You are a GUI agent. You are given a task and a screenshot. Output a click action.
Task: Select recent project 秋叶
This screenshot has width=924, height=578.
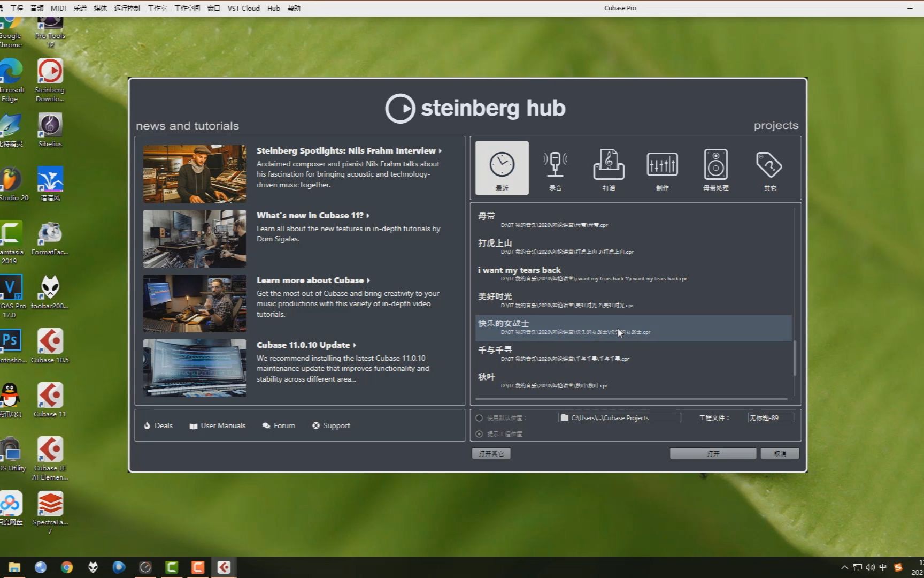633,381
